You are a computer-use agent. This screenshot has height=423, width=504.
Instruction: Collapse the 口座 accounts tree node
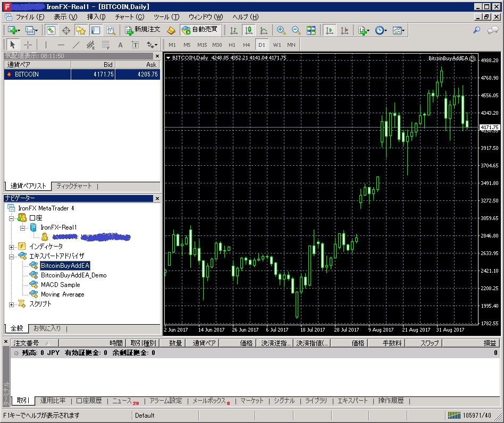click(12, 218)
